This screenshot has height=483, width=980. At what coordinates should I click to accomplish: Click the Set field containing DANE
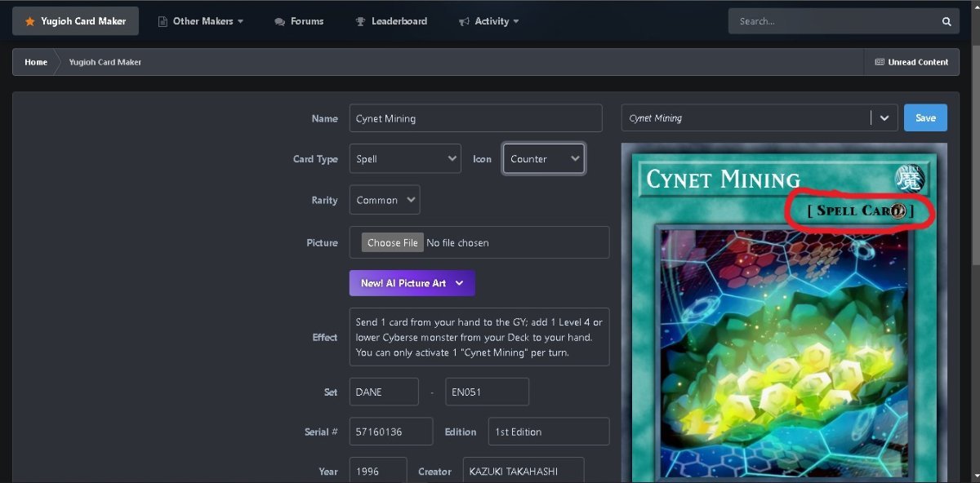point(384,392)
